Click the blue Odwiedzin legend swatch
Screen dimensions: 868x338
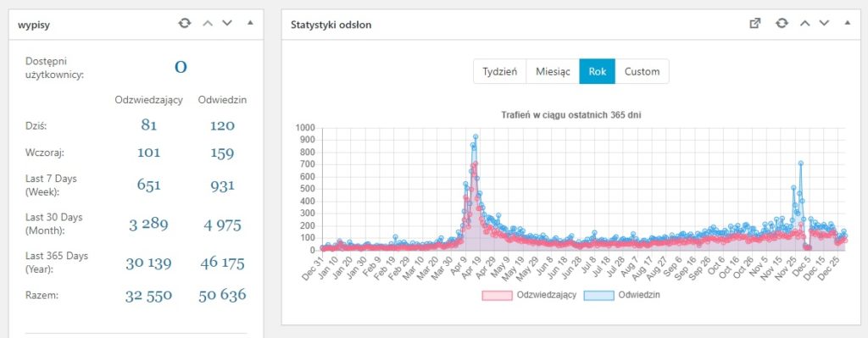(x=599, y=296)
